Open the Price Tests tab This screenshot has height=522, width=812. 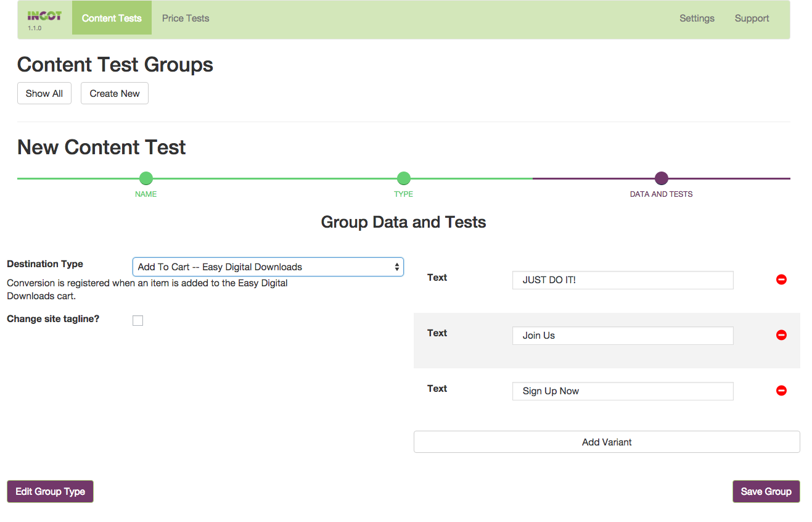click(x=186, y=18)
